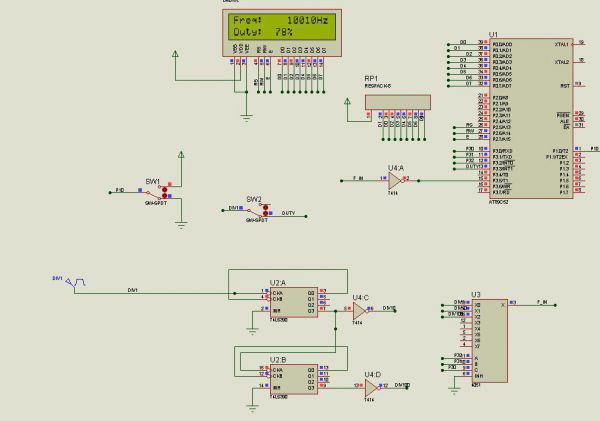The height and width of the screenshot is (421, 600).
Task: Select the U2:B 74LS390 counter block
Action: (x=294, y=379)
